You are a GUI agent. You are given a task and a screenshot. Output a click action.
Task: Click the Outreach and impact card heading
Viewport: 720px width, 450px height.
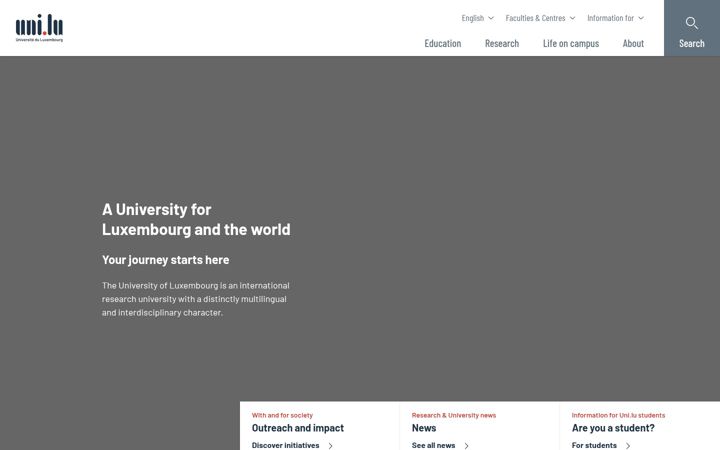pyautogui.click(x=298, y=428)
